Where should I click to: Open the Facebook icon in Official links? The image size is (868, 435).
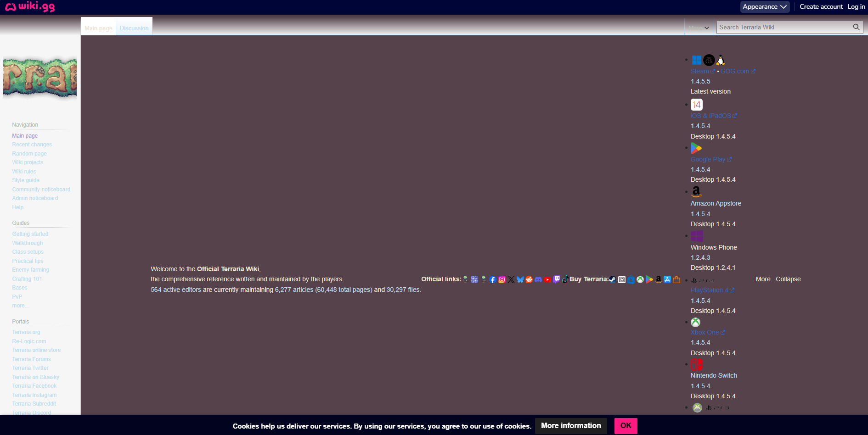(493, 279)
